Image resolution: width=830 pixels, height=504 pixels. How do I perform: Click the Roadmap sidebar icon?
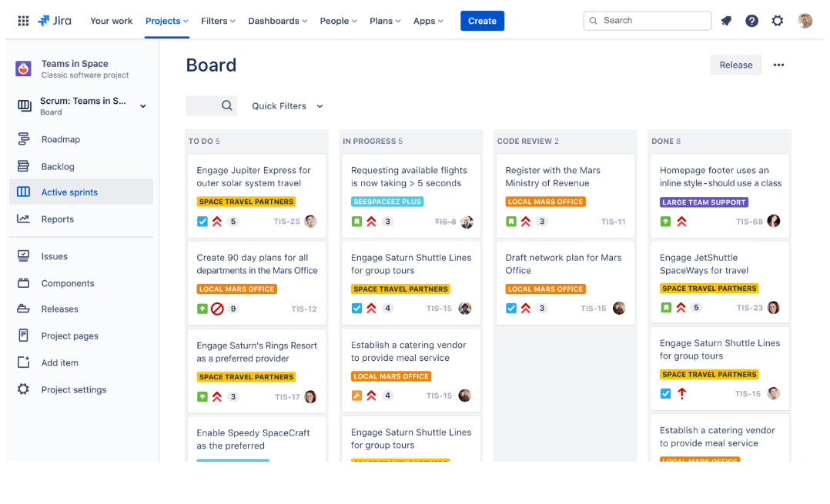(x=23, y=139)
